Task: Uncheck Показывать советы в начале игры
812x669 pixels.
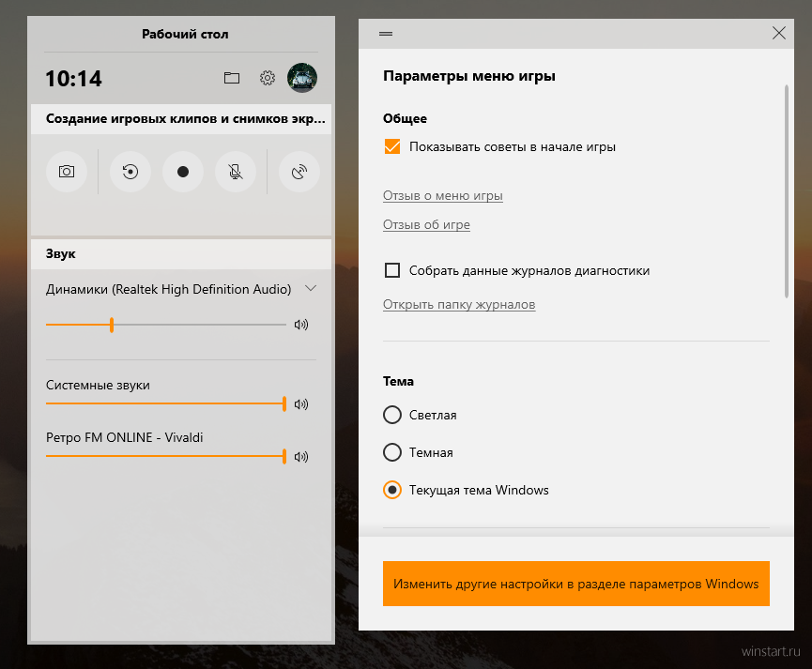Action: 392,146
